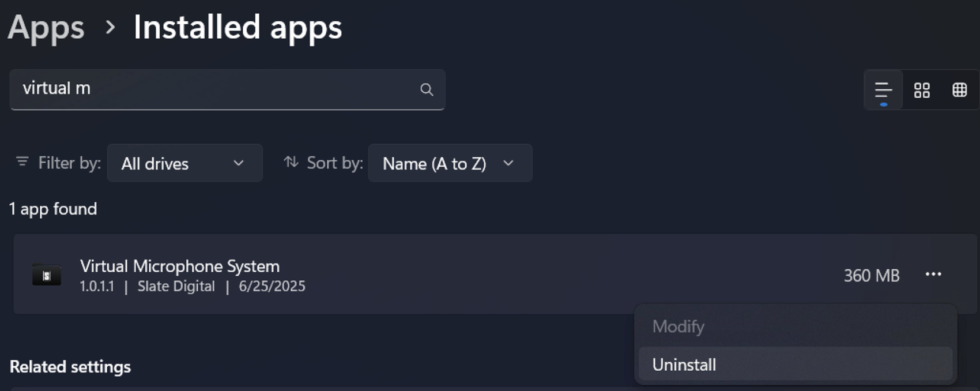Go back to the Apps breadcrumb

[46, 27]
